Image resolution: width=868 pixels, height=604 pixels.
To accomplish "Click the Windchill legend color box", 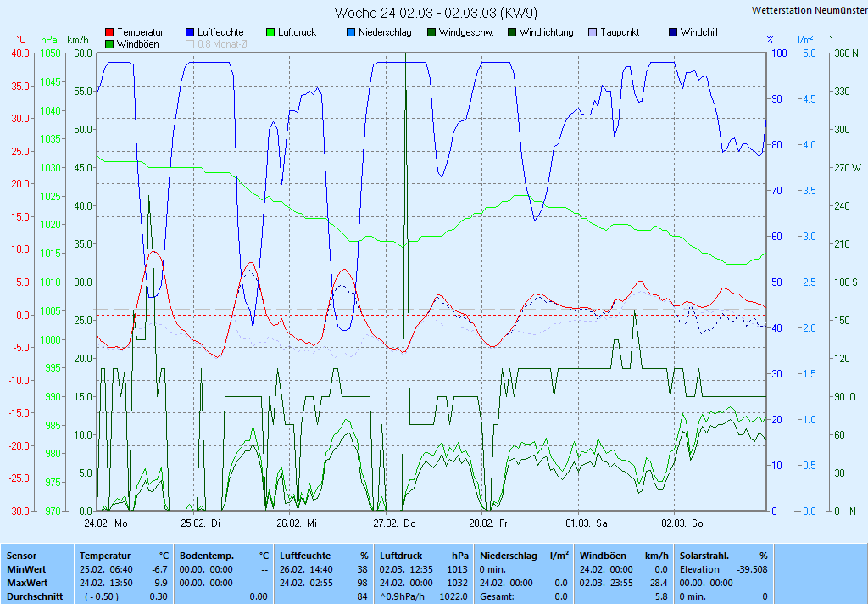I will pos(672,32).
